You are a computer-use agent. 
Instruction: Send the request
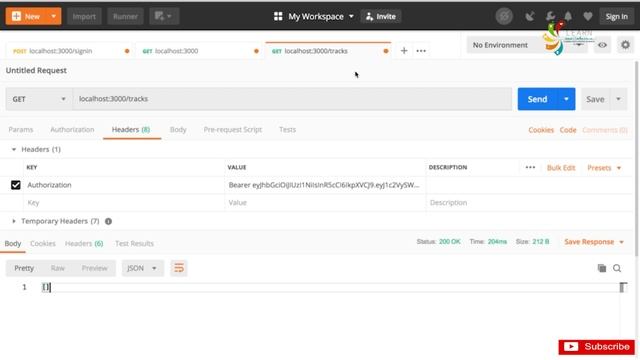tap(537, 99)
